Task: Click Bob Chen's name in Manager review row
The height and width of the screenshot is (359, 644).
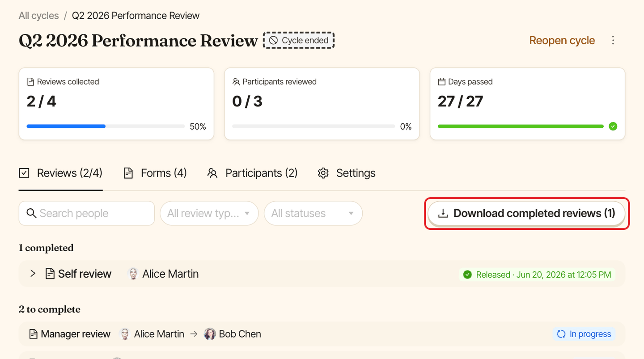Action: 240,334
